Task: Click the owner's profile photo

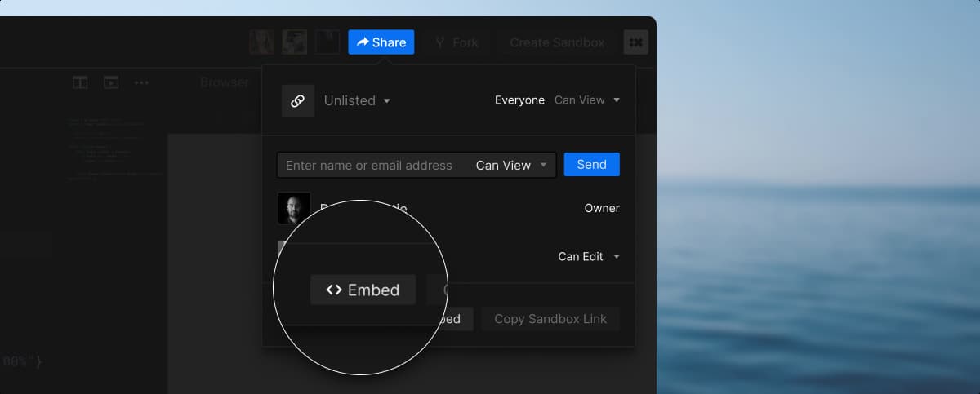Action: click(294, 208)
